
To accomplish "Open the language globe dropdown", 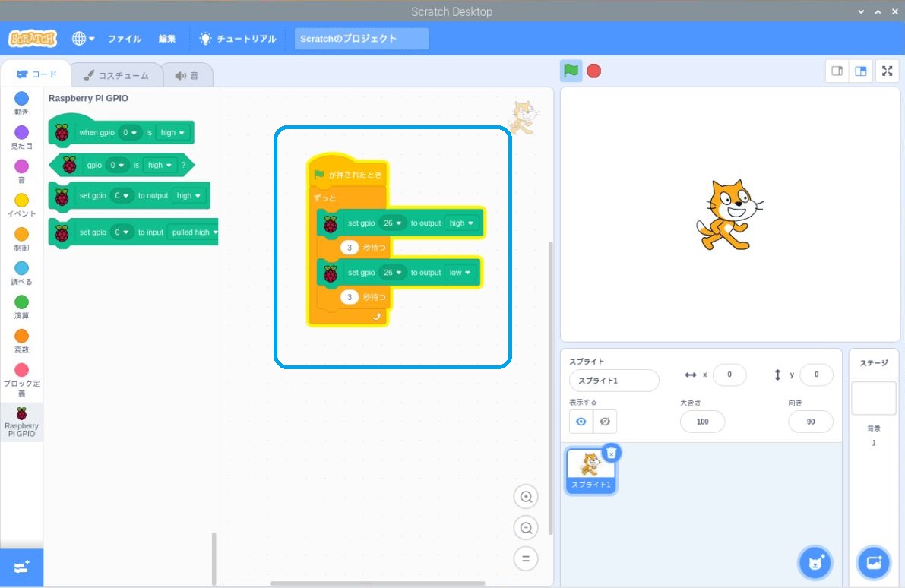I will [x=83, y=39].
